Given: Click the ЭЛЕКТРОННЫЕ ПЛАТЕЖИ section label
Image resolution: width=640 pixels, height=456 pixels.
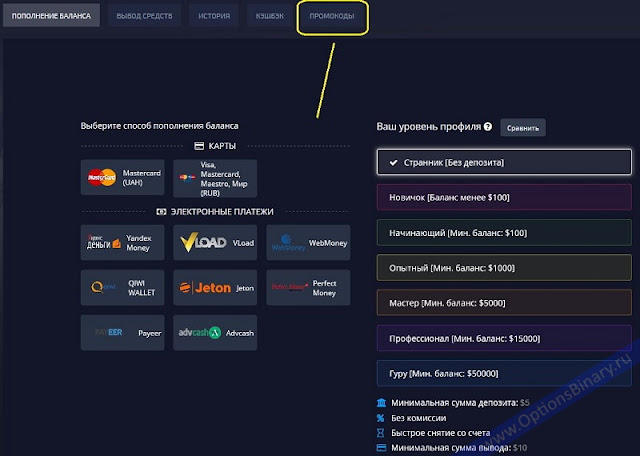Looking at the screenshot, I should (222, 211).
